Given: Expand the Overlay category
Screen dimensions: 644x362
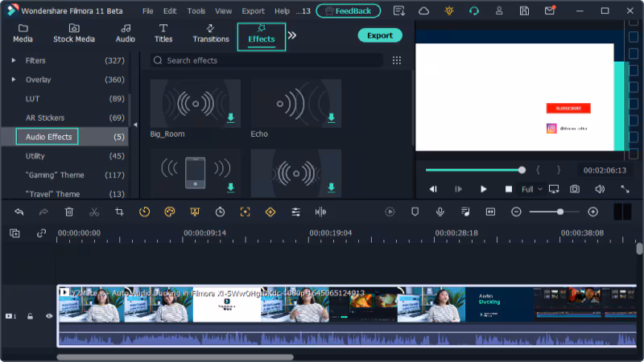Looking at the screenshot, I should [14, 79].
